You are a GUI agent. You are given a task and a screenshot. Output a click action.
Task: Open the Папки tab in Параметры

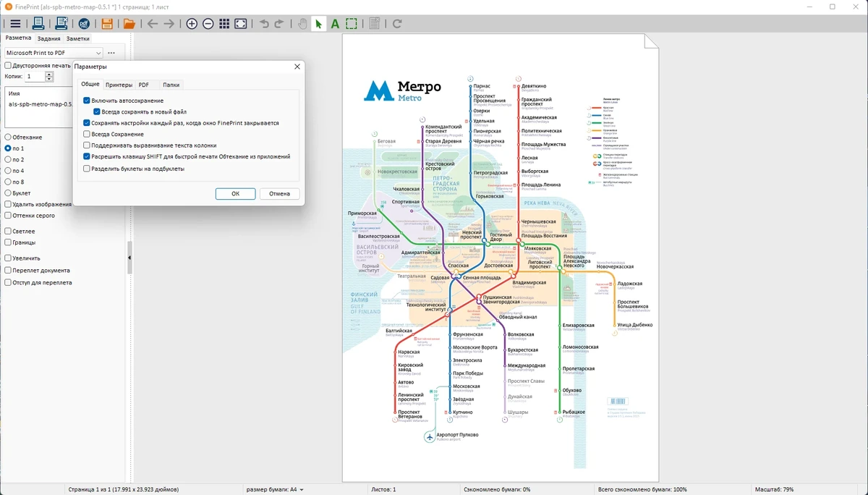pos(171,85)
